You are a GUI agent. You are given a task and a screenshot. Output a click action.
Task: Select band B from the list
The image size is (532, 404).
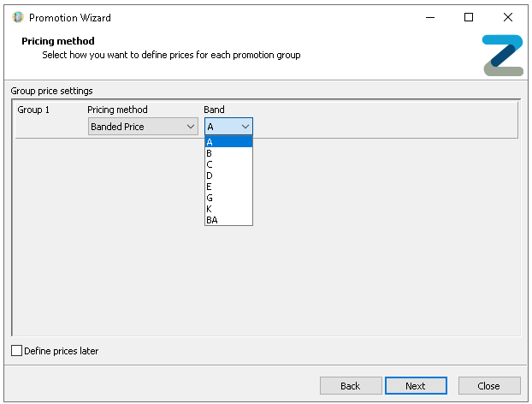point(228,153)
